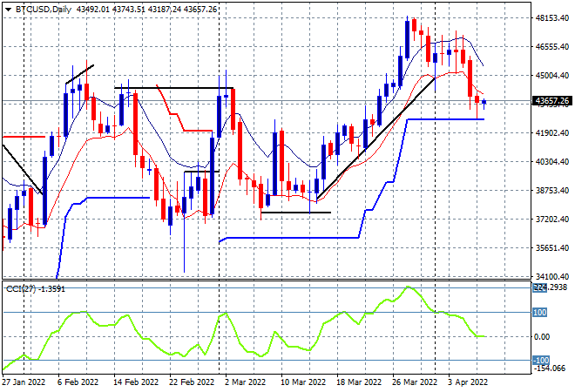Select the BTCUSD,Daily symbol label
This screenshot has height=392, width=575.
click(44, 10)
